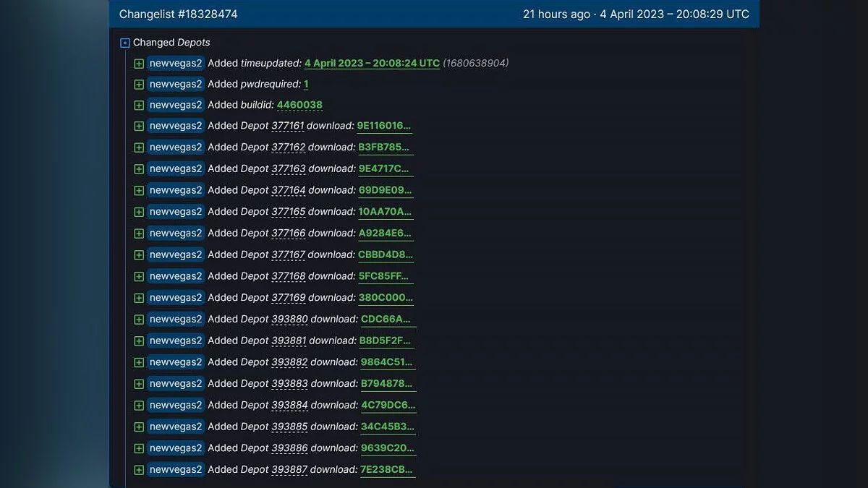Open Depot 377161 link
The height and width of the screenshot is (488, 868).
pos(288,126)
